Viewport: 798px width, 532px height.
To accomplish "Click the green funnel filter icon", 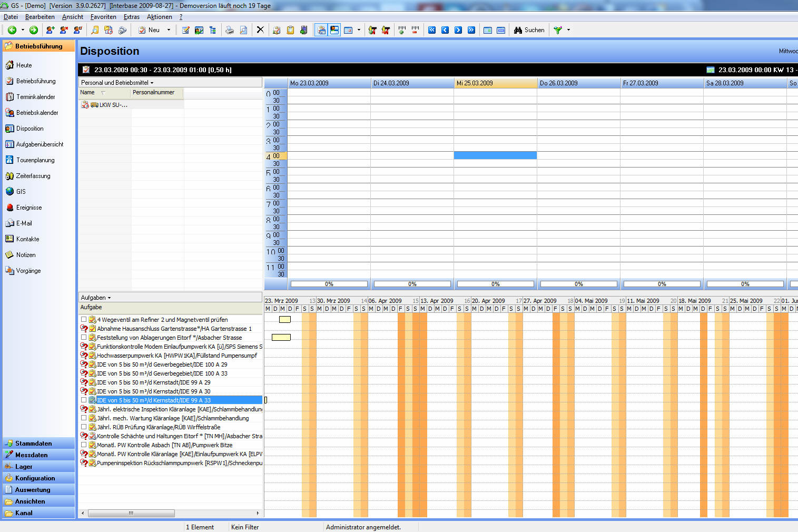I will [x=558, y=30].
